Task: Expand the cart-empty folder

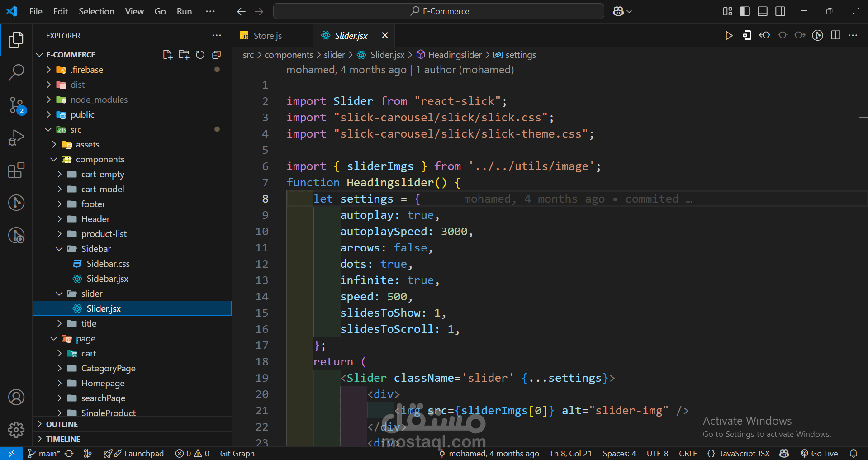Action: 132,174
